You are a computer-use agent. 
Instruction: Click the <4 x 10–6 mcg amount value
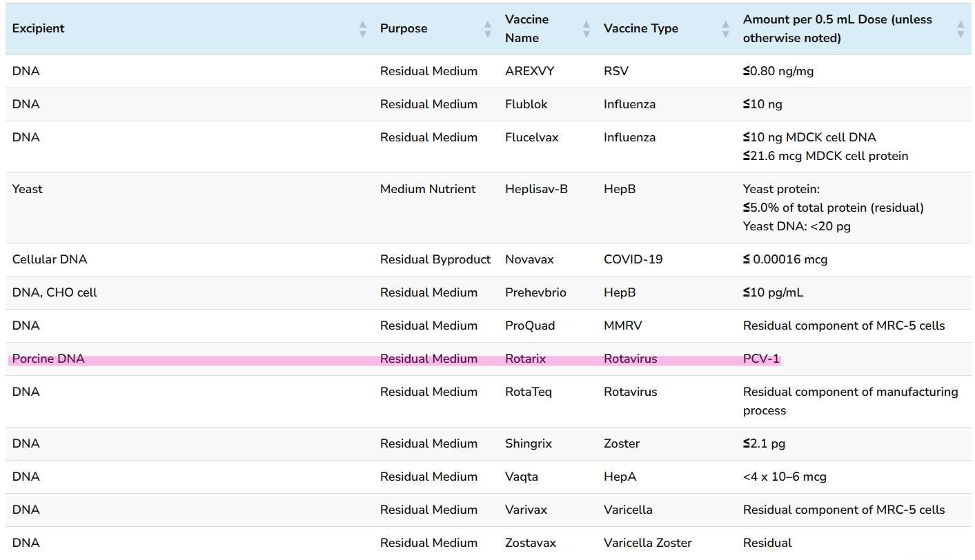(x=785, y=477)
